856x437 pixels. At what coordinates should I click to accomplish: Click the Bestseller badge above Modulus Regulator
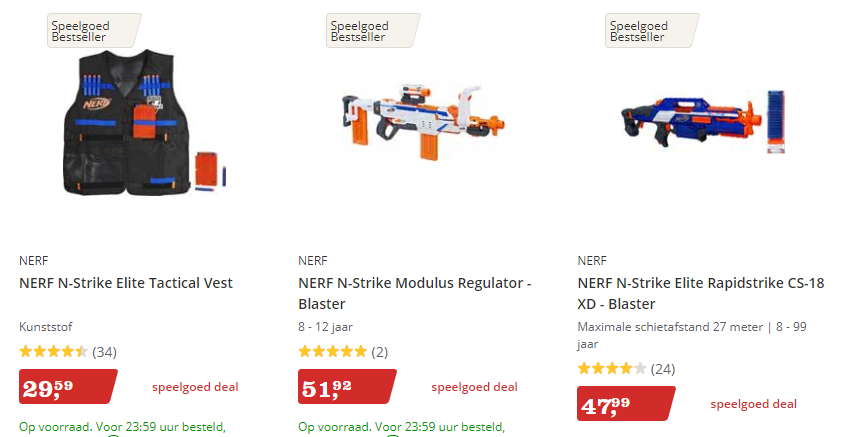(x=370, y=31)
